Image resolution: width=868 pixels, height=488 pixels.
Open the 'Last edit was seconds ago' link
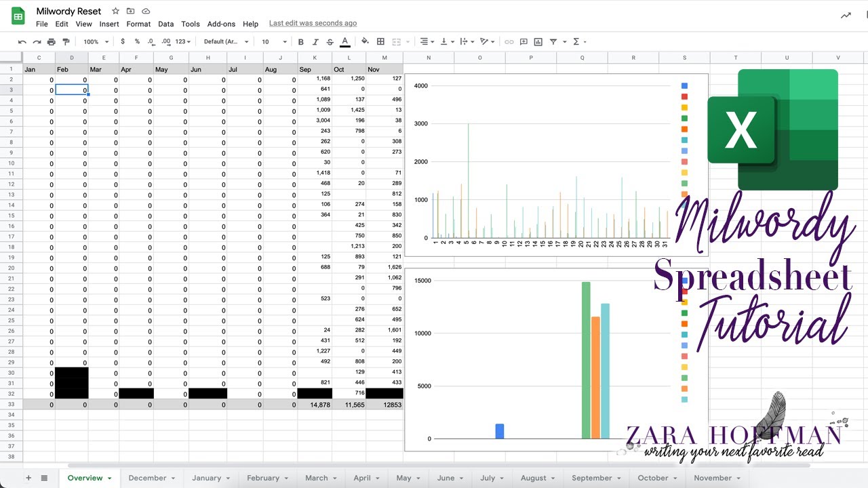(313, 24)
